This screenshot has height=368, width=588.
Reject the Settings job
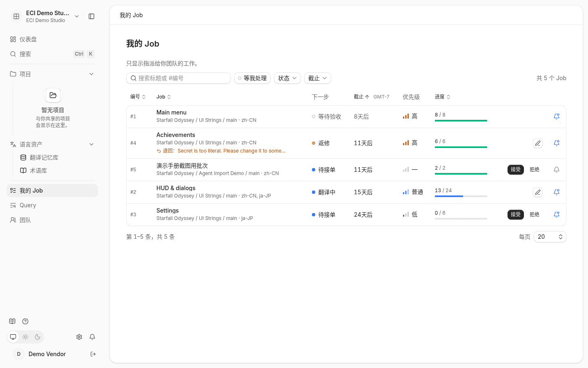[535, 215]
